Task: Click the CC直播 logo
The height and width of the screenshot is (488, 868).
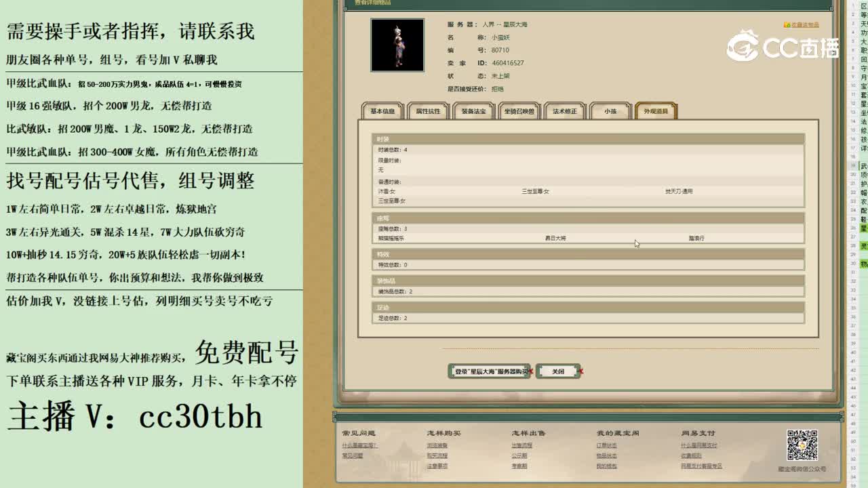Action: pos(783,46)
